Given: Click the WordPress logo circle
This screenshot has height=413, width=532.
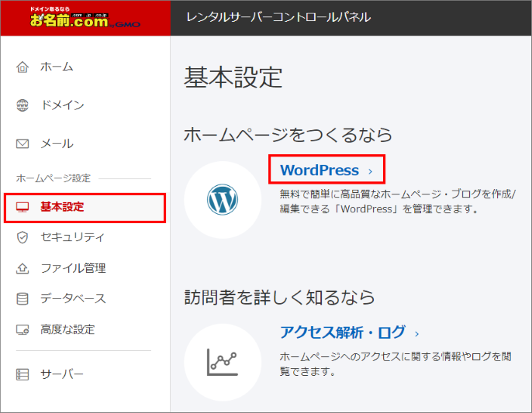Looking at the screenshot, I should click(223, 200).
